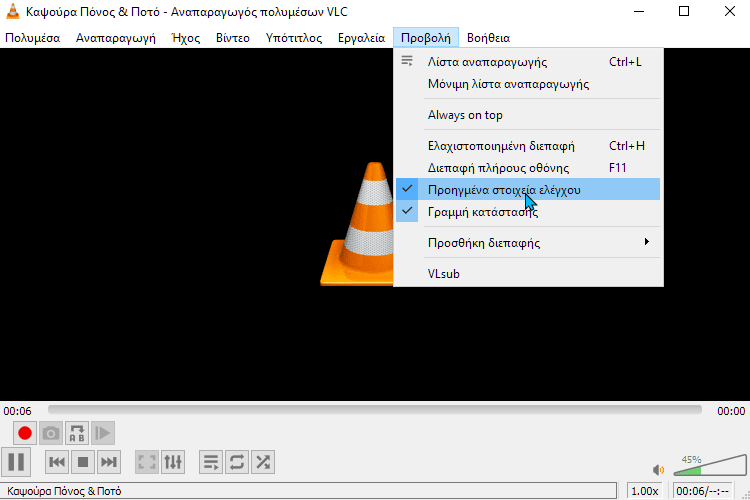Skip to previous track

(57, 462)
